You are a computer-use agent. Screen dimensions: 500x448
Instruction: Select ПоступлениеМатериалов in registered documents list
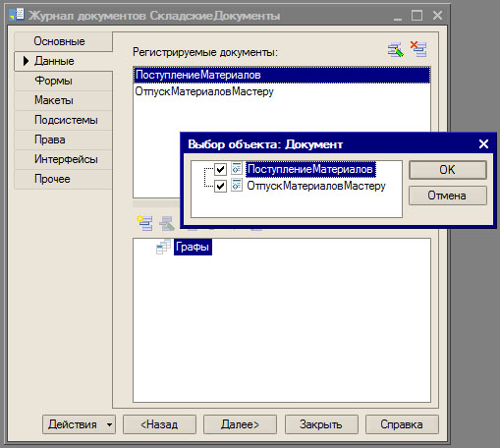tap(282, 75)
